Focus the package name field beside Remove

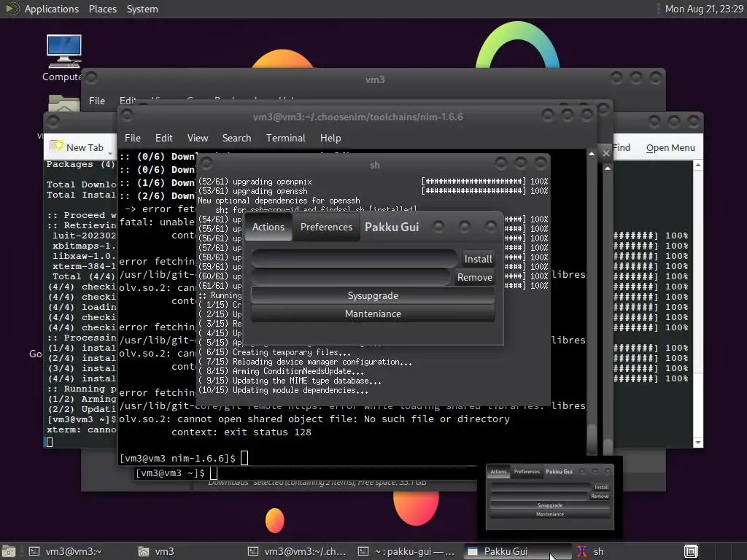click(x=351, y=277)
